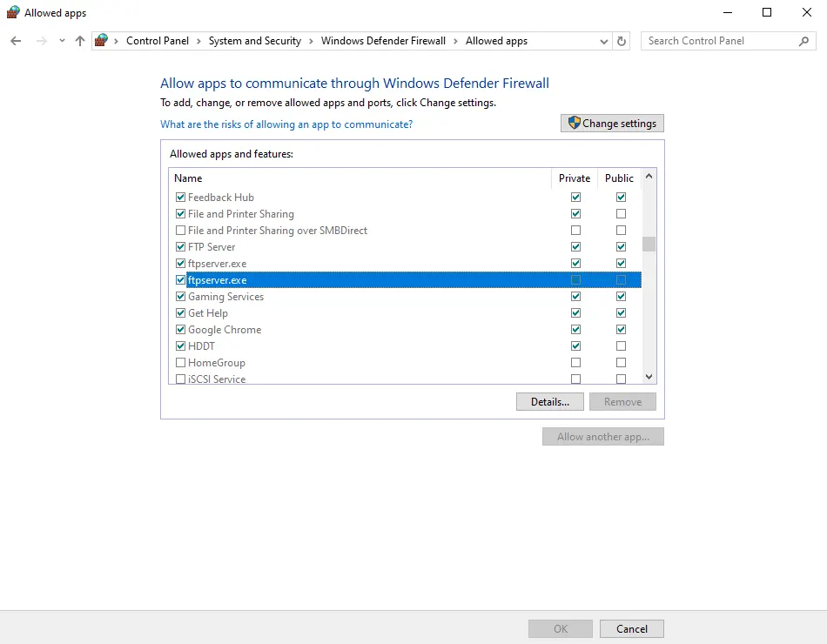The height and width of the screenshot is (644, 827).
Task: Open the risks of allowing an app link
Action: tap(286, 124)
